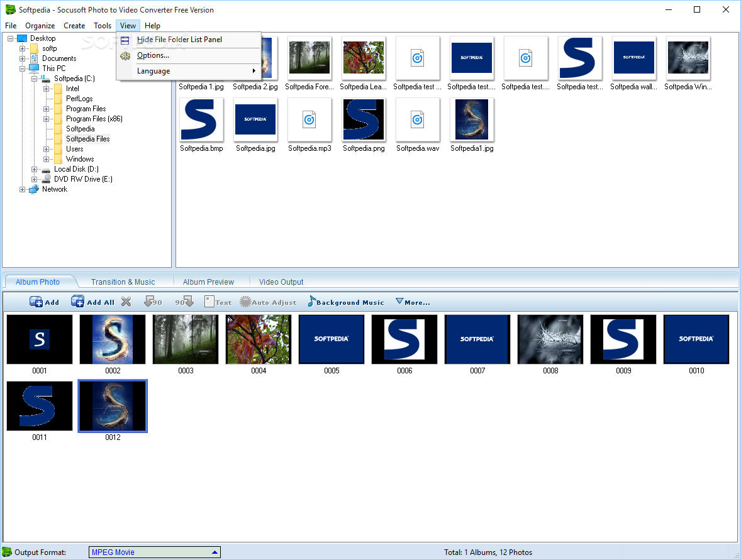This screenshot has height=560, width=741.
Task: Select the Softpedia.wav audio file icon
Action: point(418,120)
